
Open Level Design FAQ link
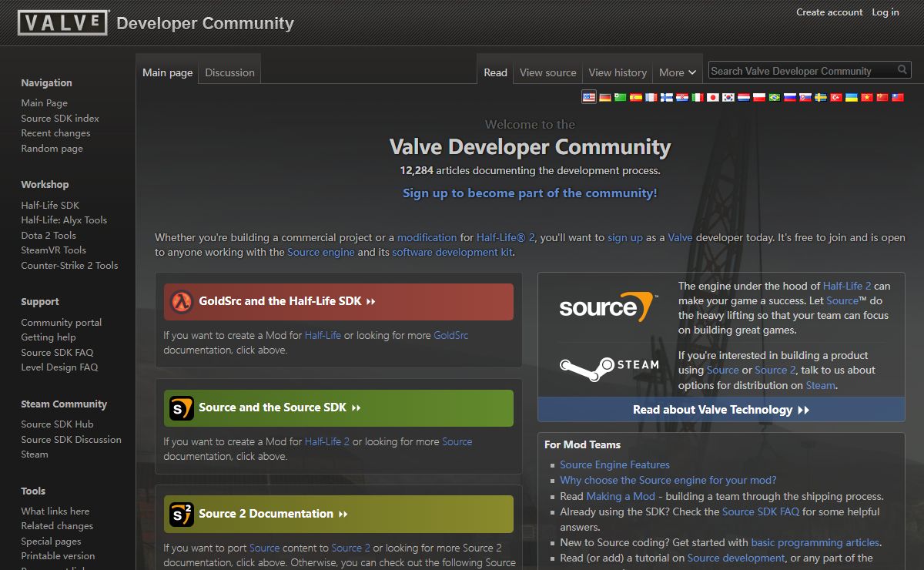(x=59, y=367)
